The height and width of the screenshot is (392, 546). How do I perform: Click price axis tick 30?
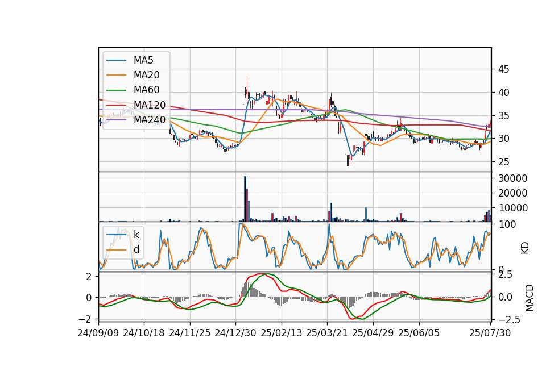tap(503, 139)
